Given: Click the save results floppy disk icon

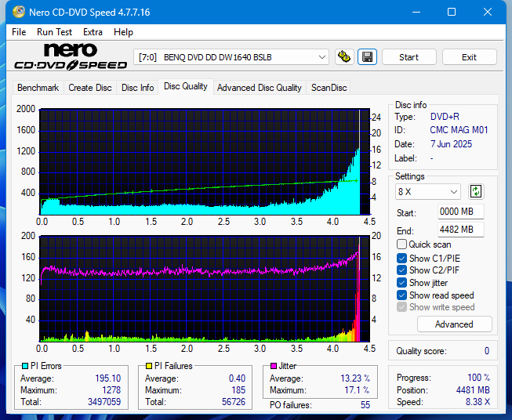Looking at the screenshot, I should pyautogui.click(x=366, y=57).
